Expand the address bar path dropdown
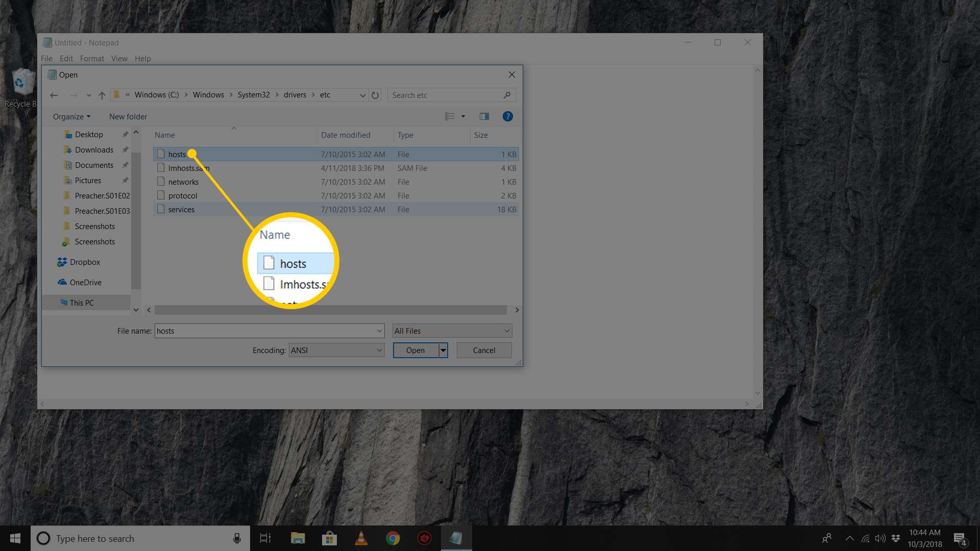This screenshot has width=980, height=551. tap(361, 95)
